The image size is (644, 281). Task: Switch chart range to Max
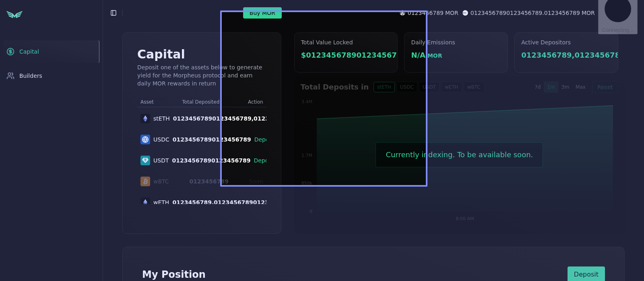580,87
